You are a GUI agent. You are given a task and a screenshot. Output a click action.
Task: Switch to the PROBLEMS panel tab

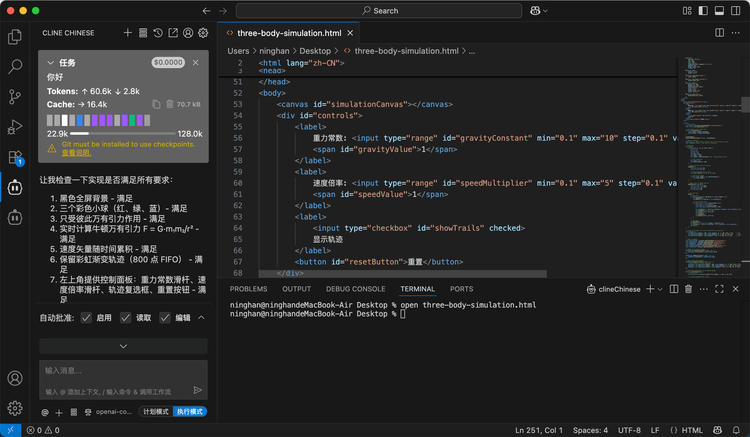click(x=248, y=289)
